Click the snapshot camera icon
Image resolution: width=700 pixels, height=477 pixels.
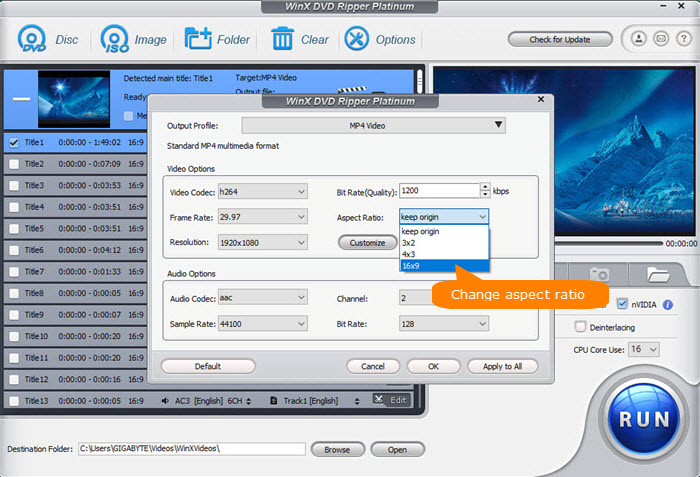tap(599, 274)
